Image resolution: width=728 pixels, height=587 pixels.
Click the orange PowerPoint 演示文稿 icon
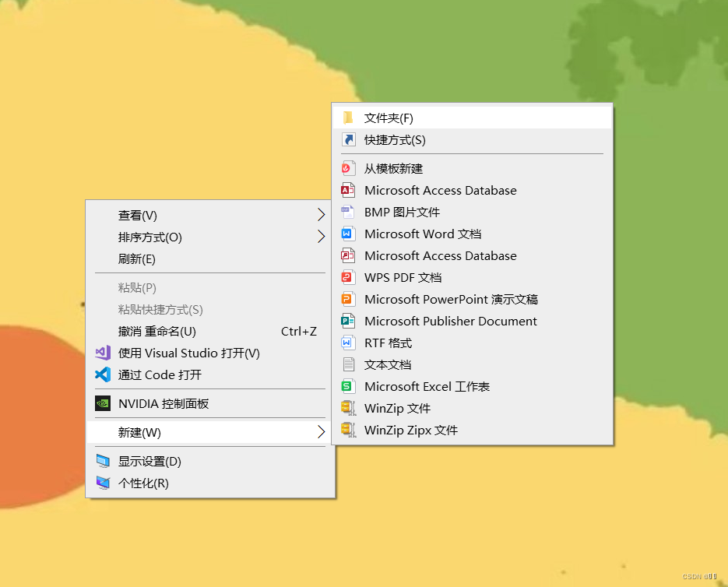click(x=348, y=299)
